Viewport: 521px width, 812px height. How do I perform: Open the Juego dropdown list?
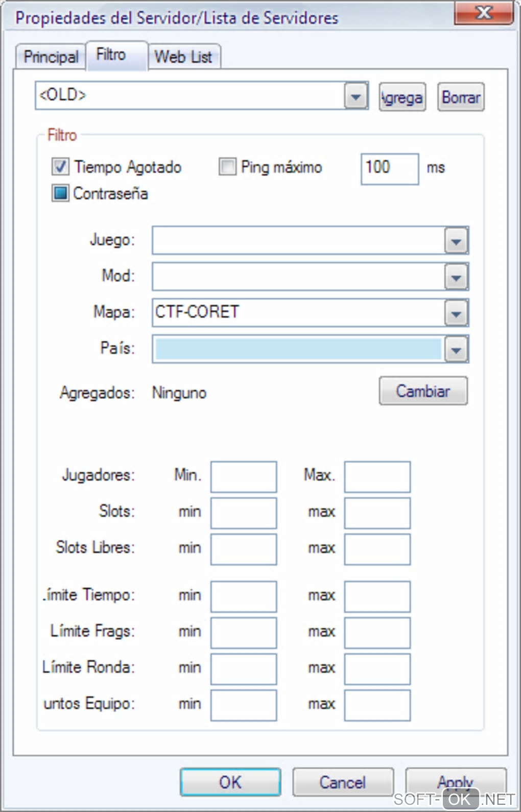coord(456,241)
